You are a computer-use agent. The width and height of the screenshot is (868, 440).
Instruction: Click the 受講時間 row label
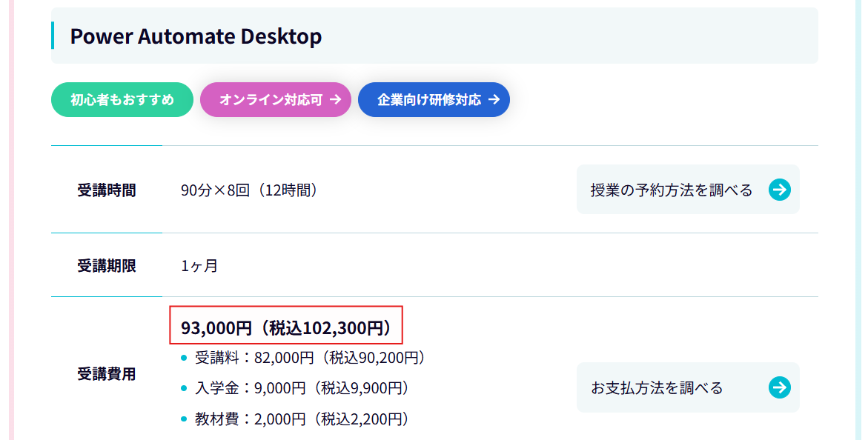point(107,190)
